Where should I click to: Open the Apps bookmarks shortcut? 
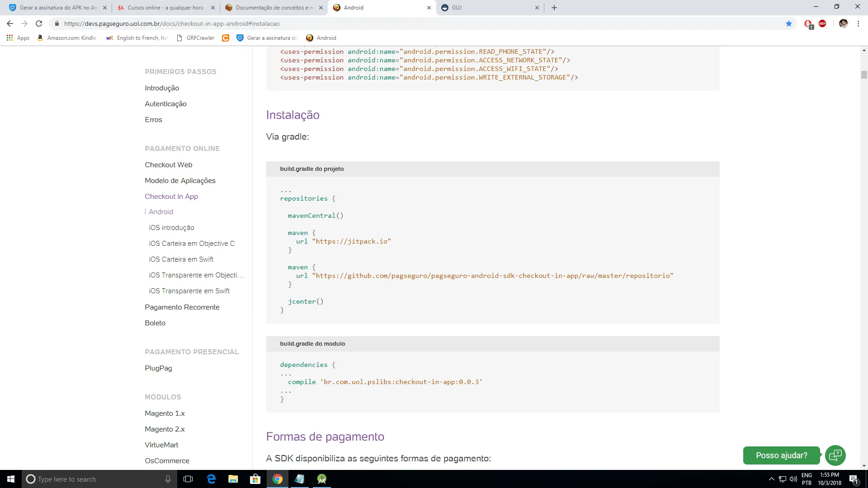(x=18, y=38)
